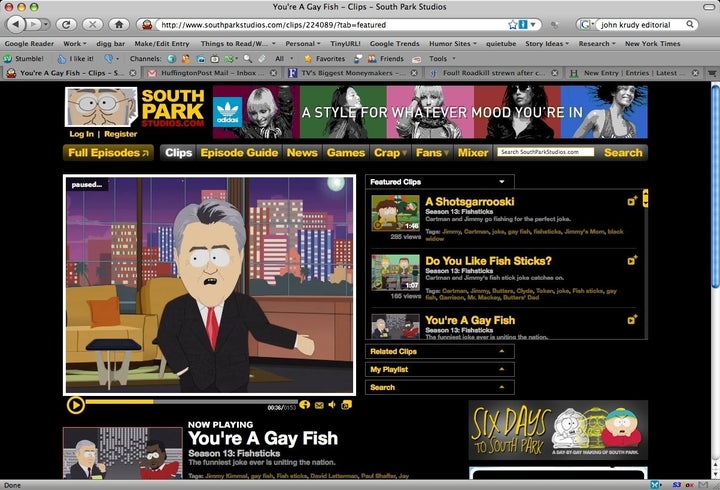Add A Shotsgarrooski to playlist icon

coord(632,201)
